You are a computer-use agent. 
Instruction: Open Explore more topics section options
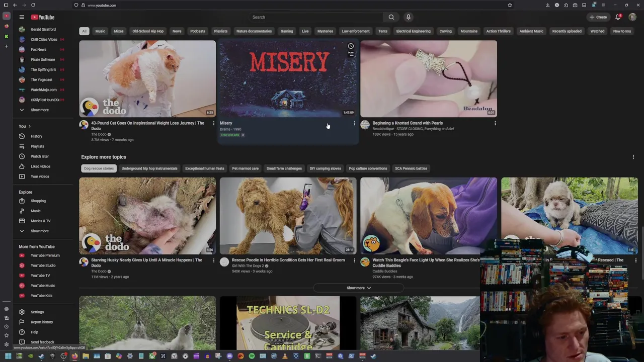pyautogui.click(x=633, y=157)
